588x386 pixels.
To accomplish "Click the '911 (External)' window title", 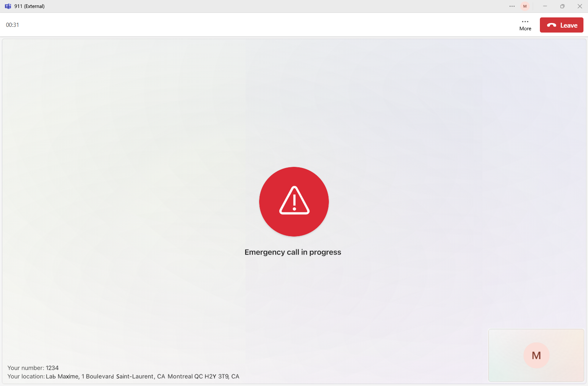I will 30,6.
